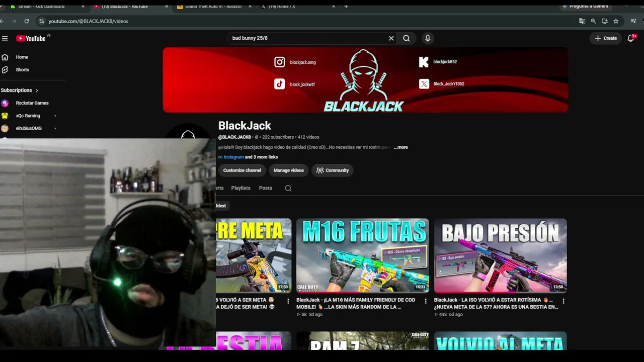Open the elrubiusOMG channel avatar
Image resolution: width=644 pixels, height=362 pixels.
pos(5,128)
